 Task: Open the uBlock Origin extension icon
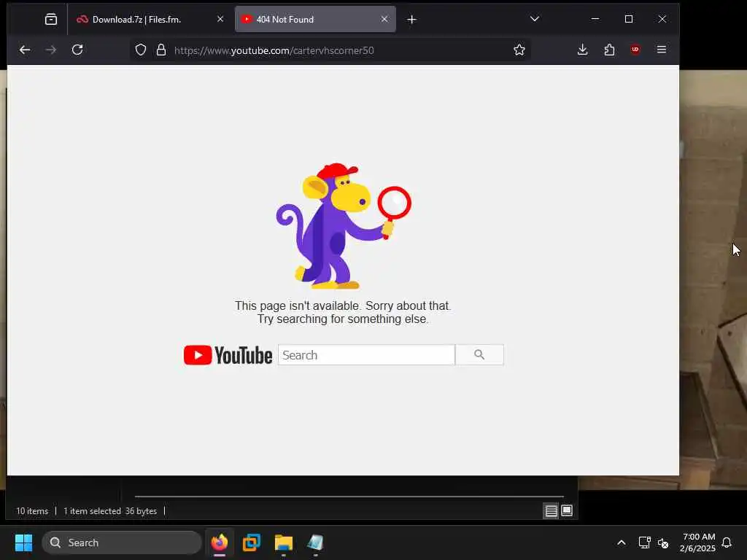tap(635, 50)
